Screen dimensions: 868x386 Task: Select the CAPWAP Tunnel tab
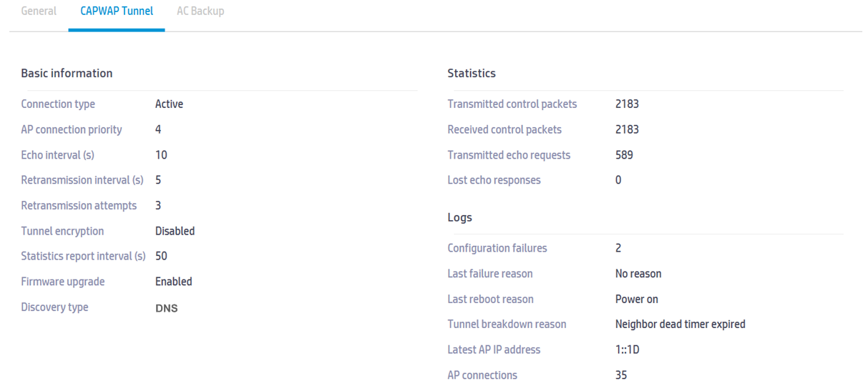click(117, 11)
